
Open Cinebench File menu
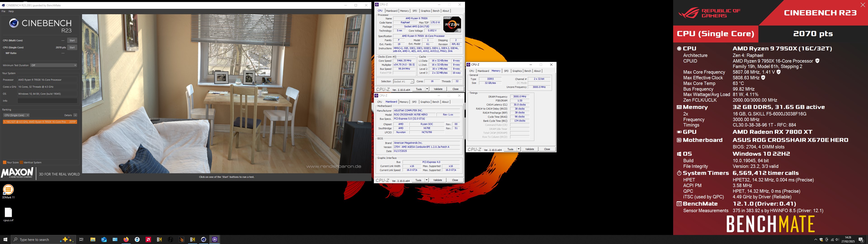3,11
